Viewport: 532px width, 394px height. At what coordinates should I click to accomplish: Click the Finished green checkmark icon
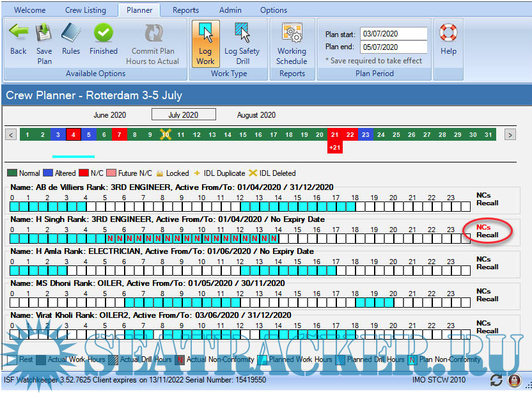coord(104,34)
